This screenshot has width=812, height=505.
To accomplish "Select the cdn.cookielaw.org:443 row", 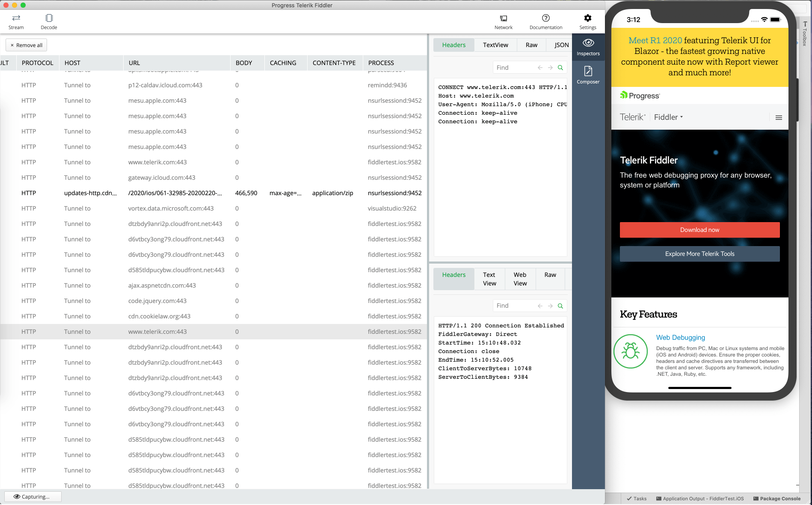I will tap(213, 316).
